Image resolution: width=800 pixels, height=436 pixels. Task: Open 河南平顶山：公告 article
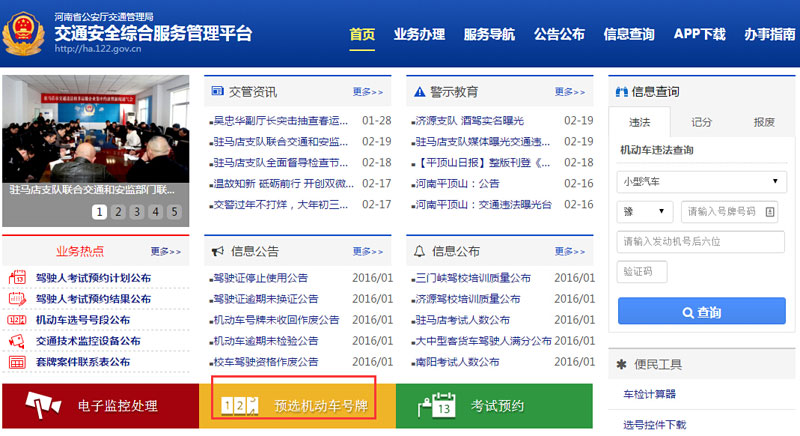coord(457,184)
